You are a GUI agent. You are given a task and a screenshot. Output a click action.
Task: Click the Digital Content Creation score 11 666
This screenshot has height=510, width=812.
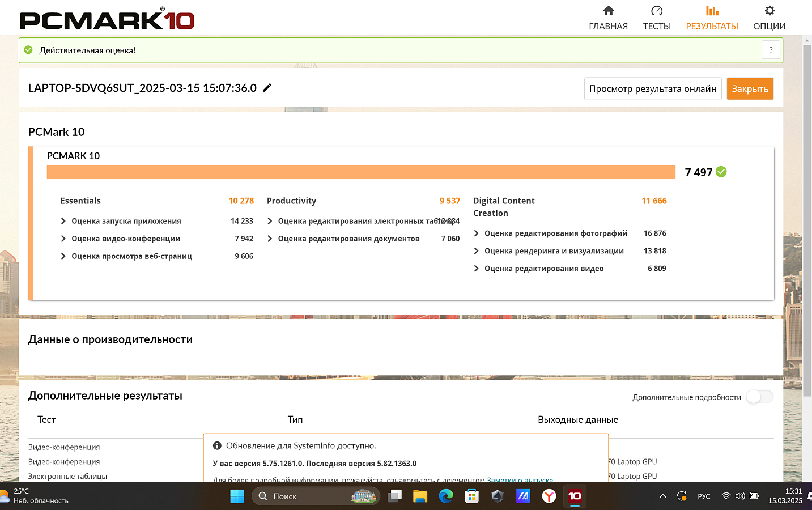(x=654, y=201)
